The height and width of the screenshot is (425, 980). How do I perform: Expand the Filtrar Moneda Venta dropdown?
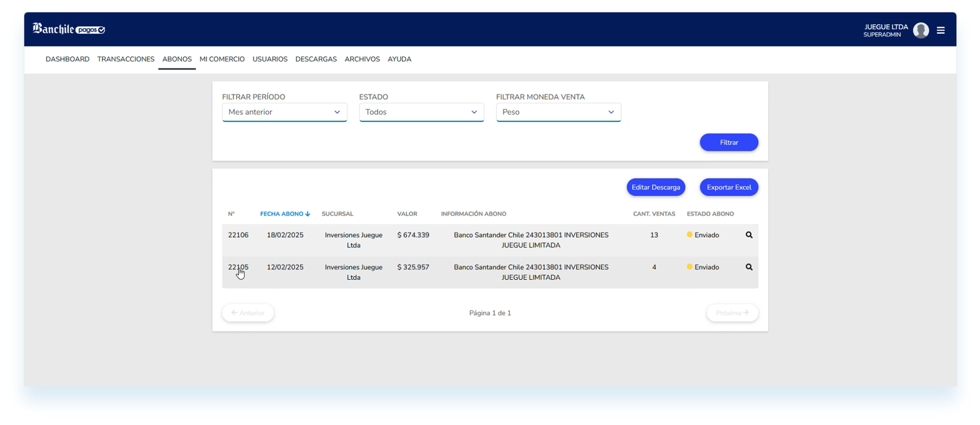coord(558,112)
